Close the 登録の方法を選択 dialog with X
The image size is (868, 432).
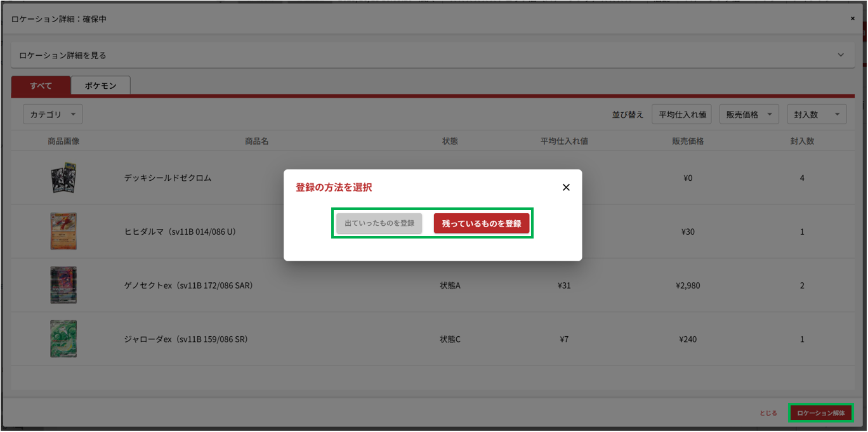pyautogui.click(x=566, y=187)
